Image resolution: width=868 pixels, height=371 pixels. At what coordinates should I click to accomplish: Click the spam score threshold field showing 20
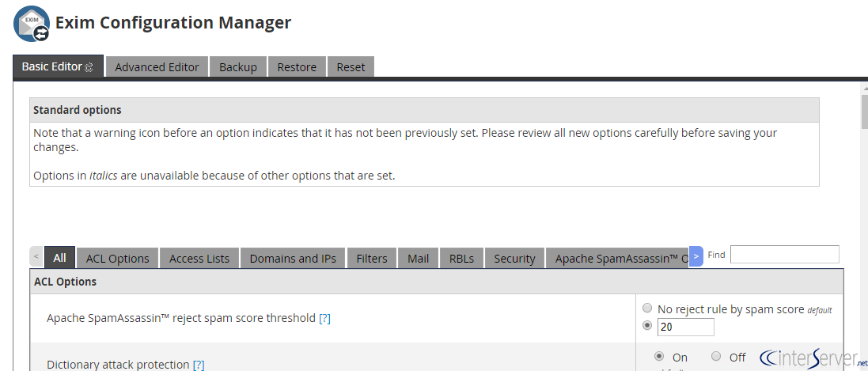[686, 327]
